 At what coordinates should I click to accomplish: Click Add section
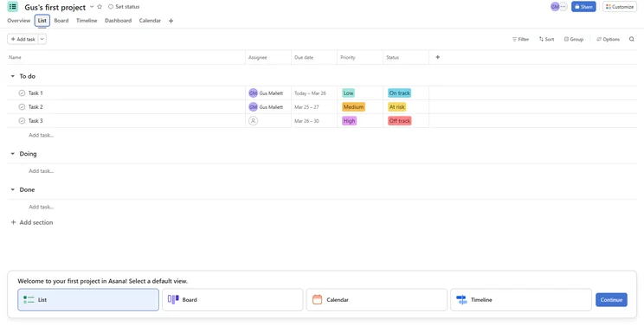coord(32,222)
